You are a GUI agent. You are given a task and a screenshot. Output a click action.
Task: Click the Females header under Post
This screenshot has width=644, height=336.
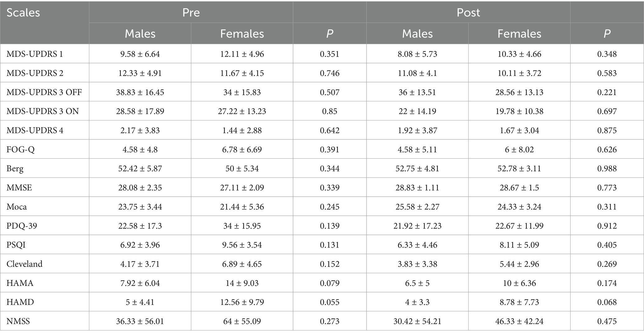(519, 34)
